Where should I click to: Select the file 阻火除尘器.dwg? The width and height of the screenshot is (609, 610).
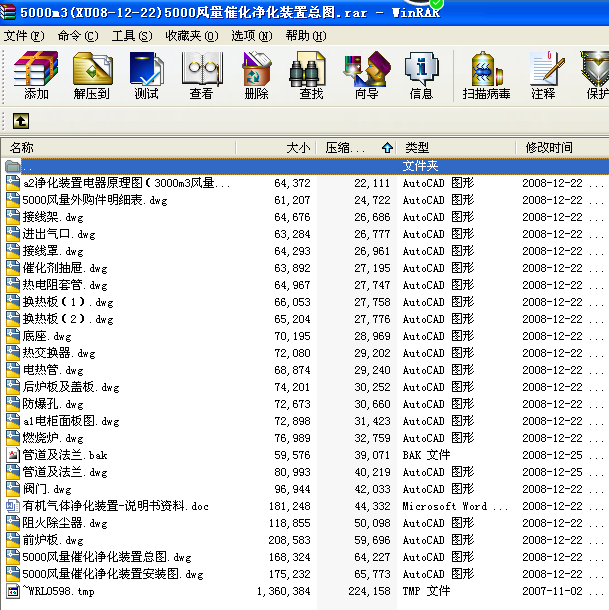(x=65, y=523)
